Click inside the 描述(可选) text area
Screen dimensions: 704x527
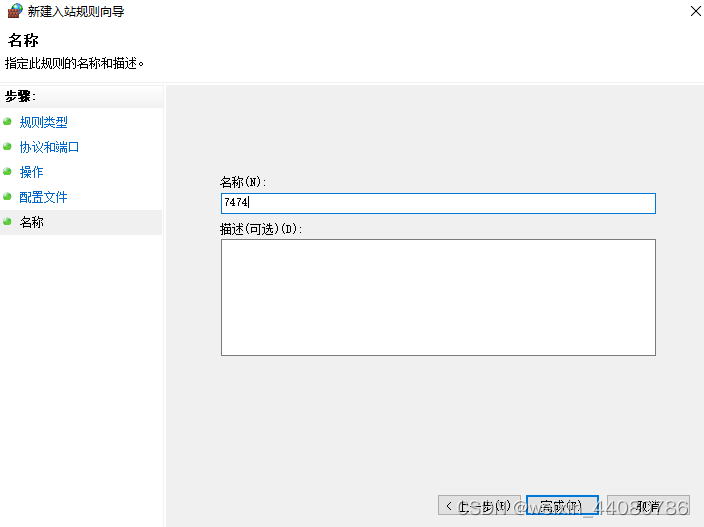click(x=438, y=298)
